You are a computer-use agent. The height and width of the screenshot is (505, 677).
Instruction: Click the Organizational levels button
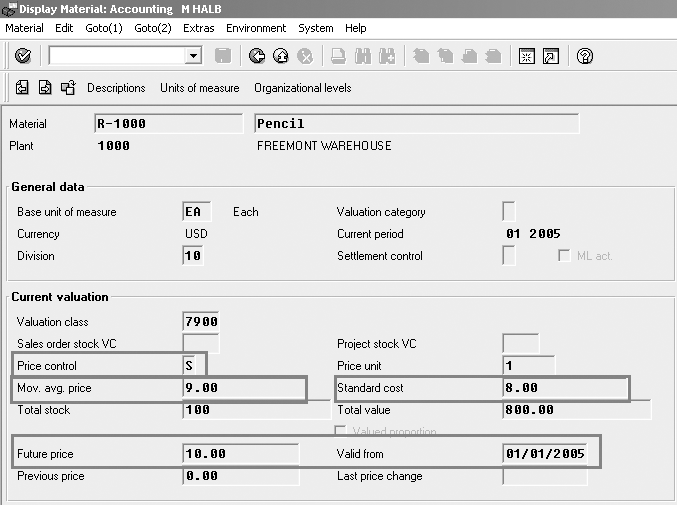pyautogui.click(x=302, y=88)
